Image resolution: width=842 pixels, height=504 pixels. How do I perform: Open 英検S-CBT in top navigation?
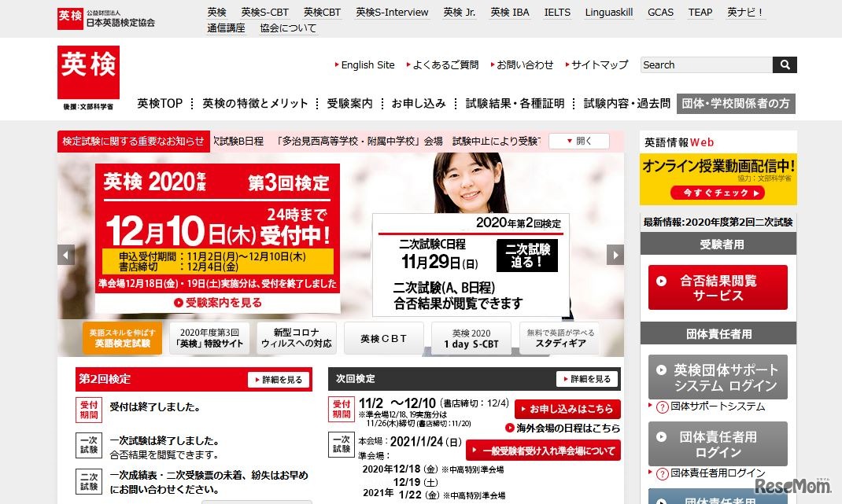[x=264, y=12]
